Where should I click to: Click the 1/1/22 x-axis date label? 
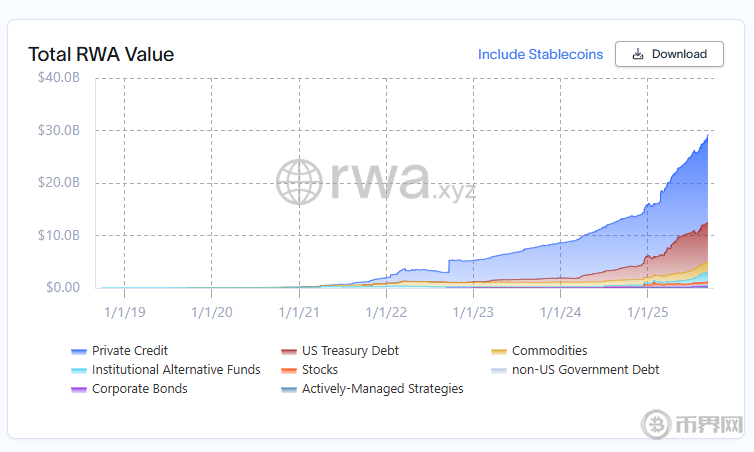385,311
